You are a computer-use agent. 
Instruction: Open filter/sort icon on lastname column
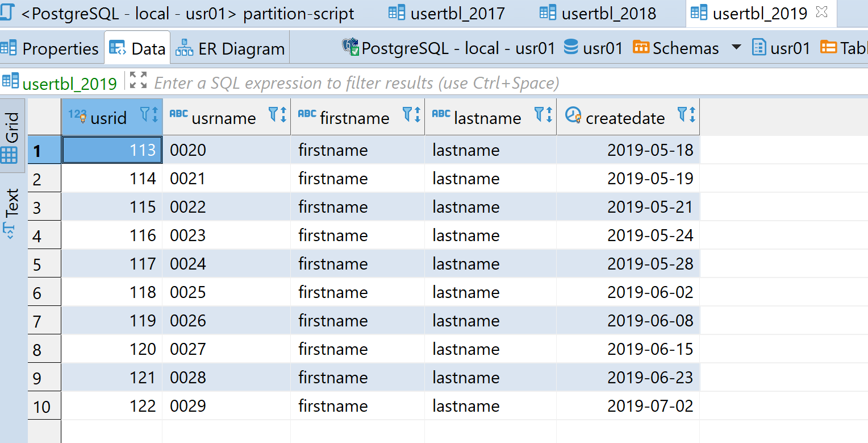[x=543, y=115]
